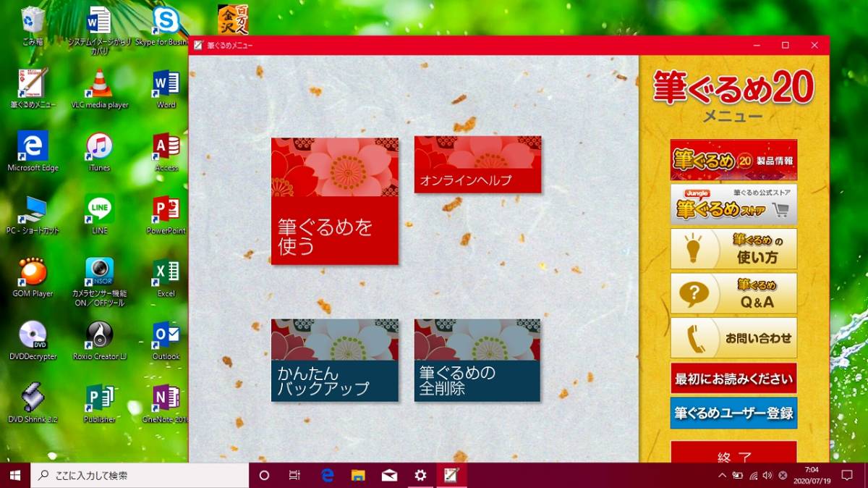868x488 pixels.
Task: Open カメラセンサー機能 ON/OFFツール icon
Action: (99, 282)
